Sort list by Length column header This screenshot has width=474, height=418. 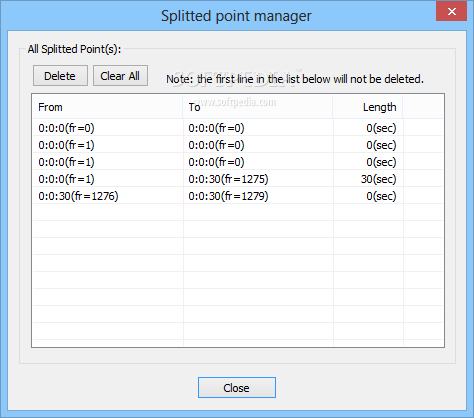pos(368,107)
